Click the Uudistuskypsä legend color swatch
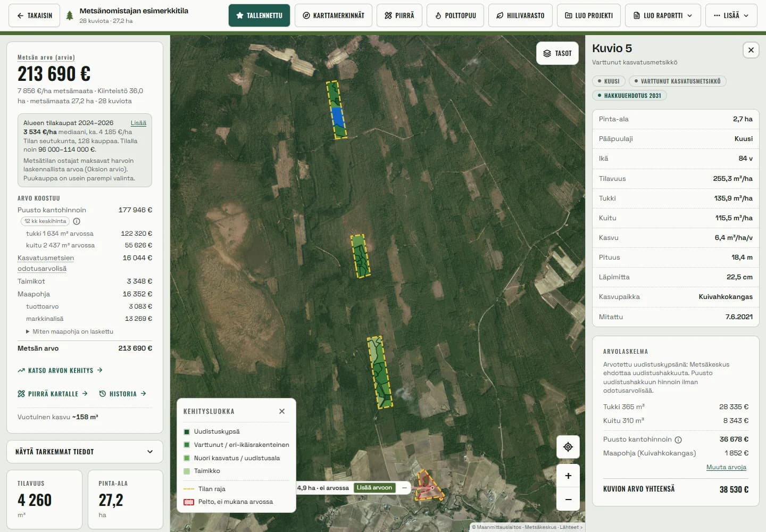Image resolution: width=766 pixels, height=532 pixels. [187, 432]
